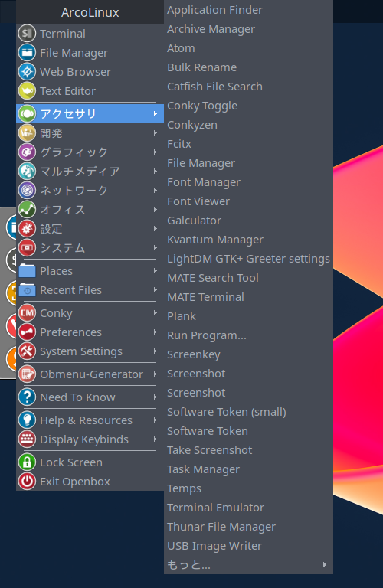383x588 pixels.
Task: Click the Web Browser compass icon
Action: point(27,72)
